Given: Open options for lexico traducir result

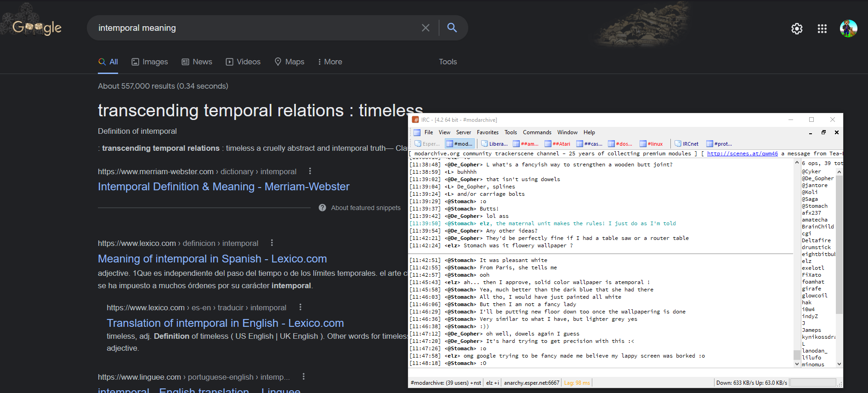Looking at the screenshot, I should (x=301, y=307).
